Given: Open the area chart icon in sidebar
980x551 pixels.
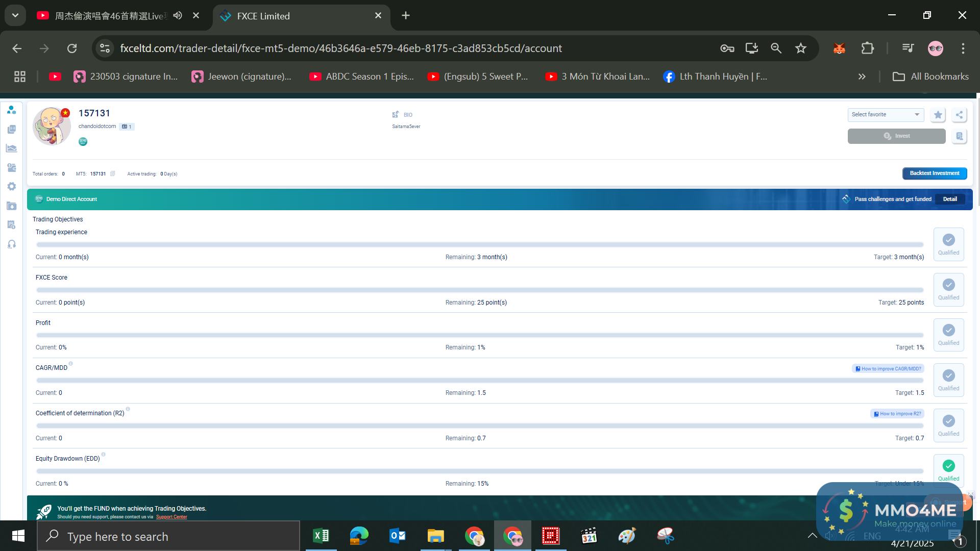Looking at the screenshot, I should click(12, 148).
